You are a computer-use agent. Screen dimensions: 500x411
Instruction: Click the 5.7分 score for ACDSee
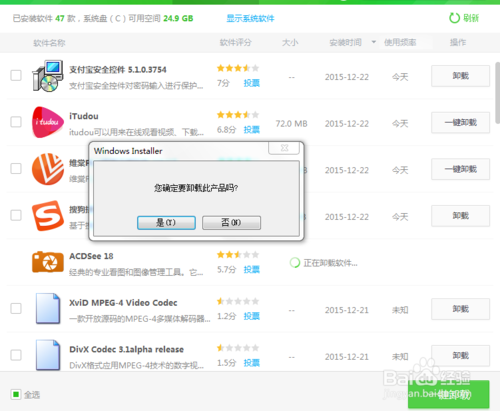point(227,269)
